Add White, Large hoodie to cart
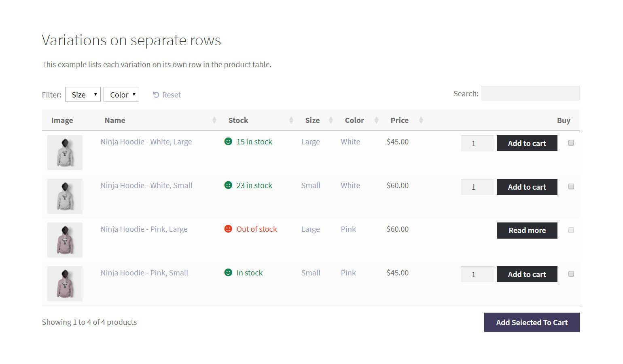Screen dimensions: 623x364 coord(527,143)
